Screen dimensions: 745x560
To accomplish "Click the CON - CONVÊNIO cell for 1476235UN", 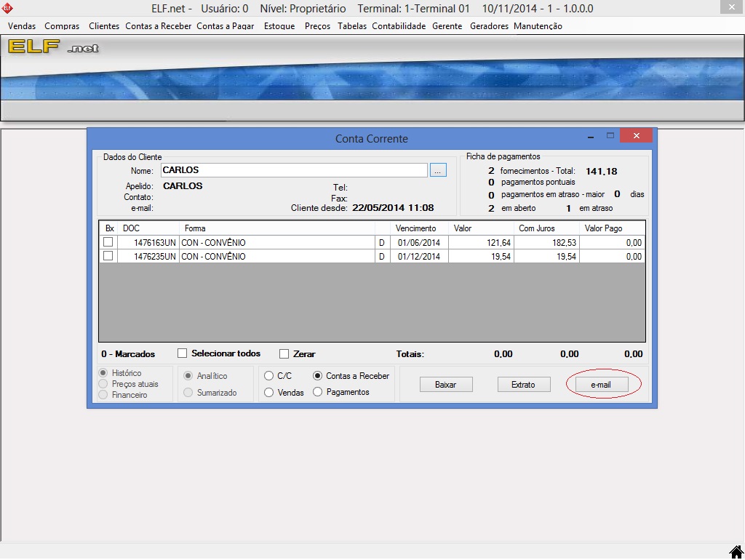I will 277,257.
